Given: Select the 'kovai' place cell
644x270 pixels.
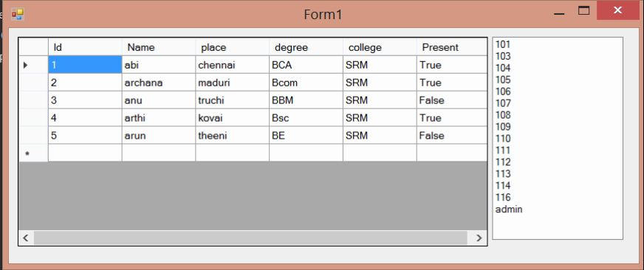Looking at the screenshot, I should (232, 118).
